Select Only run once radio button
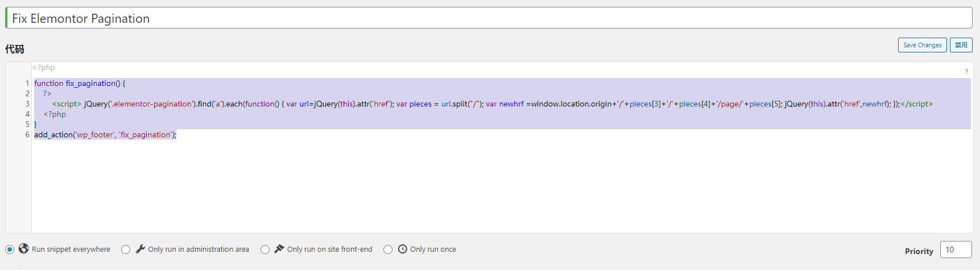980x270 pixels. (x=388, y=249)
